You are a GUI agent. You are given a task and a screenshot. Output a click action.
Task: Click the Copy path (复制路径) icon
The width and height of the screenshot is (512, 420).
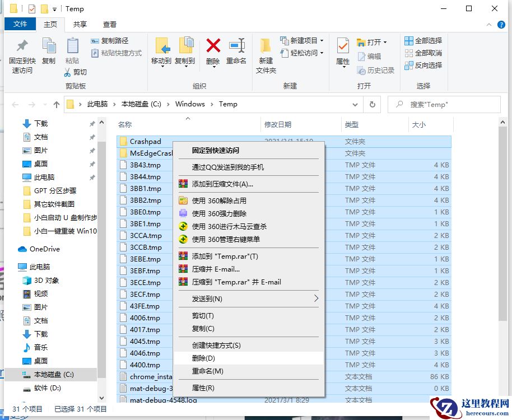pyautogui.click(x=94, y=41)
